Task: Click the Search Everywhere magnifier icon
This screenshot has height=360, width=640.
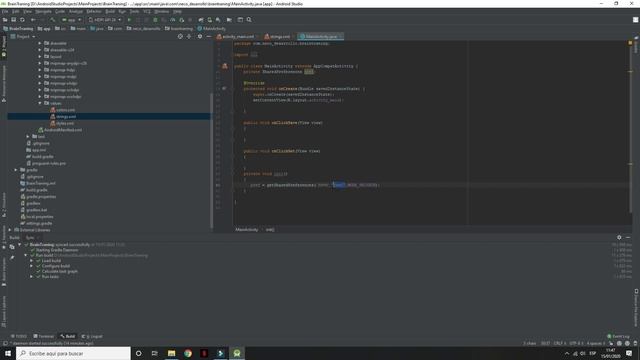Action: coord(249,20)
